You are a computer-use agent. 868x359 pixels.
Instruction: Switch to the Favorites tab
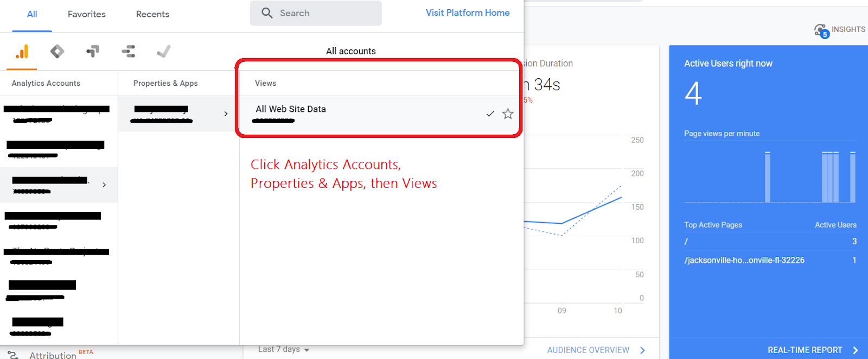87,14
